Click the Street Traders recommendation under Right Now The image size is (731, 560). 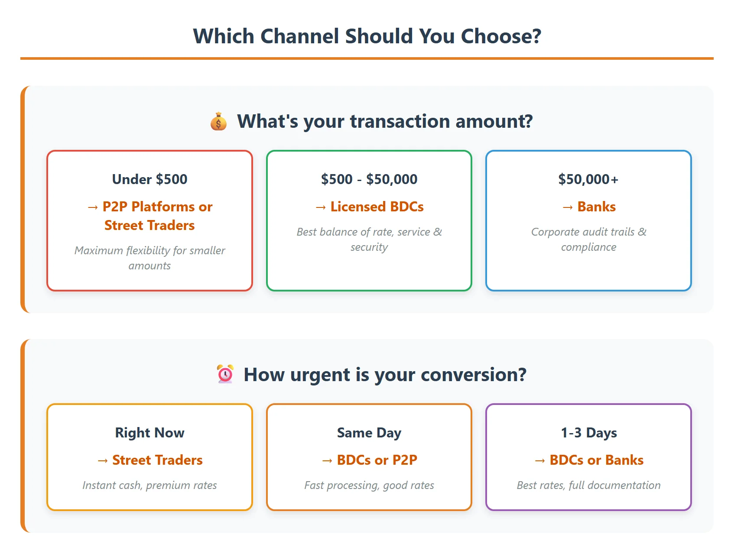pos(149,460)
